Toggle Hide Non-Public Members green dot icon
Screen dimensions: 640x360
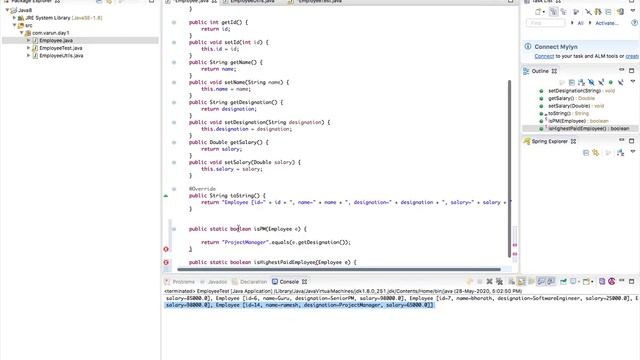[611, 82]
